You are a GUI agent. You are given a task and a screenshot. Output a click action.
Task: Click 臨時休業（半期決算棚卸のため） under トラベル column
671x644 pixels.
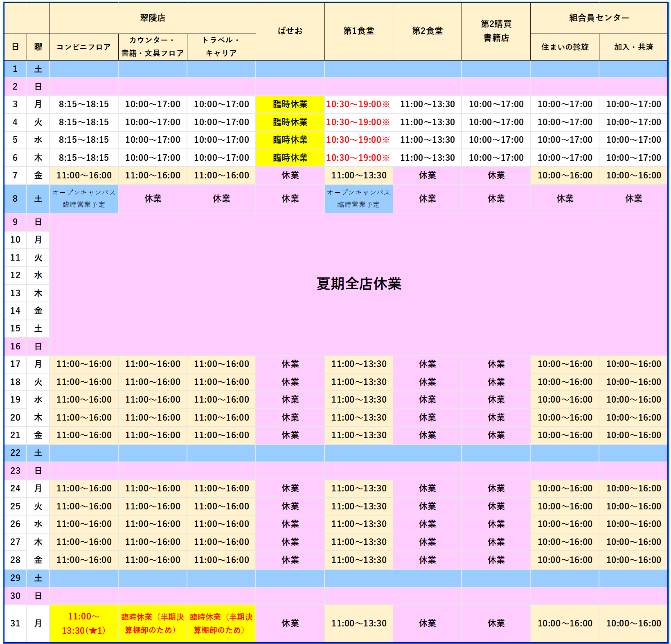click(x=221, y=624)
